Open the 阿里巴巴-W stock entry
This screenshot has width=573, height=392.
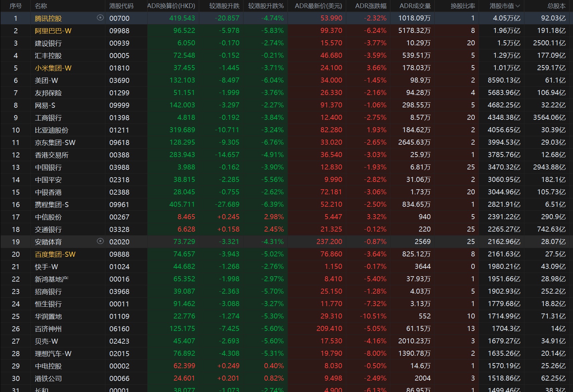pos(53,31)
